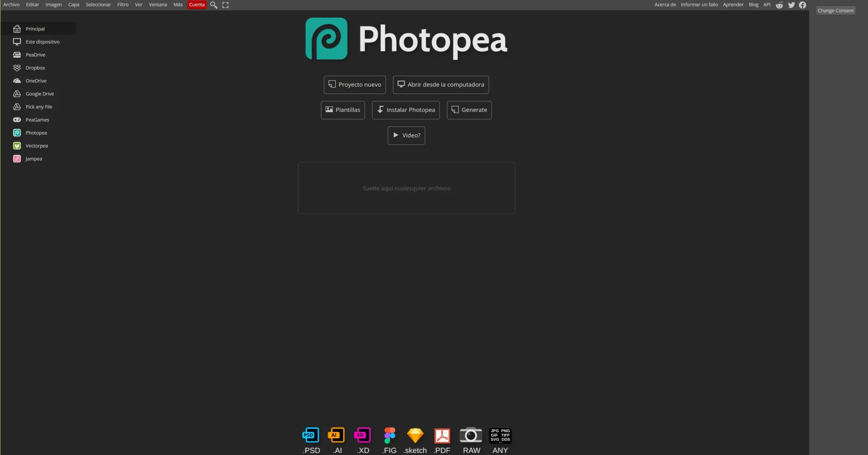
Task: Click the file drop zone area
Action: click(x=406, y=188)
